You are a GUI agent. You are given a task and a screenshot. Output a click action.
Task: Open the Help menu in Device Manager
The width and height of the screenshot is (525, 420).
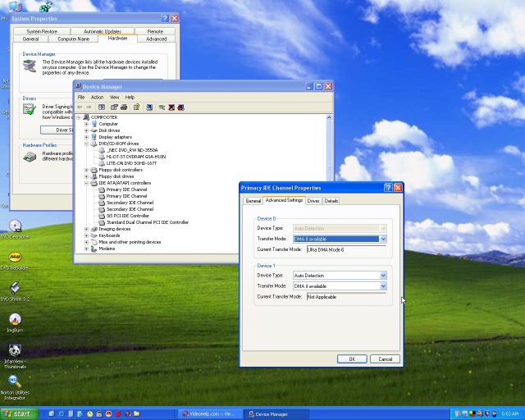(130, 97)
